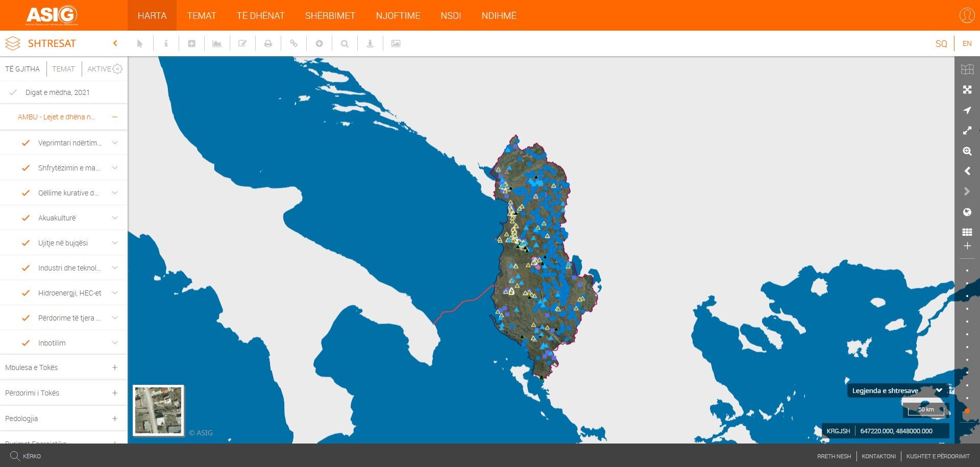Click the print map icon in toolbar
980x467 pixels.
coord(268,44)
